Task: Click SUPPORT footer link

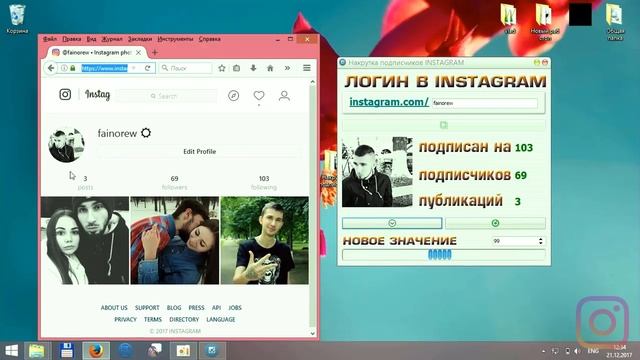Action: [x=147, y=308]
